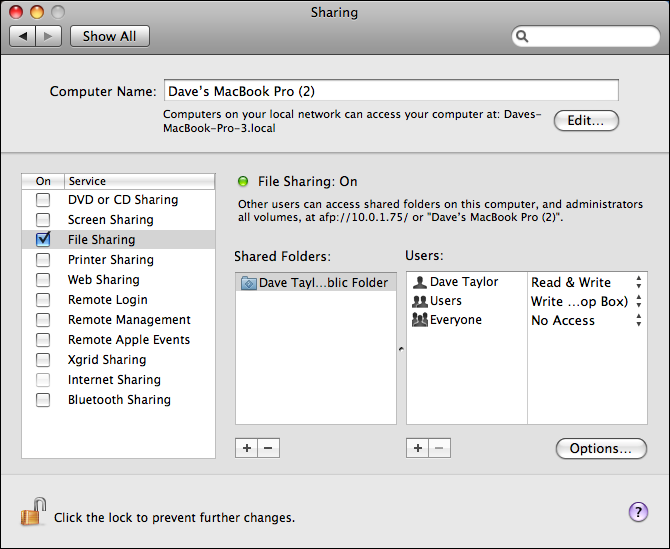Screen dimensions: 670x549
Task: Enable Xgrid Sharing checkbox
Action: (x=43, y=360)
